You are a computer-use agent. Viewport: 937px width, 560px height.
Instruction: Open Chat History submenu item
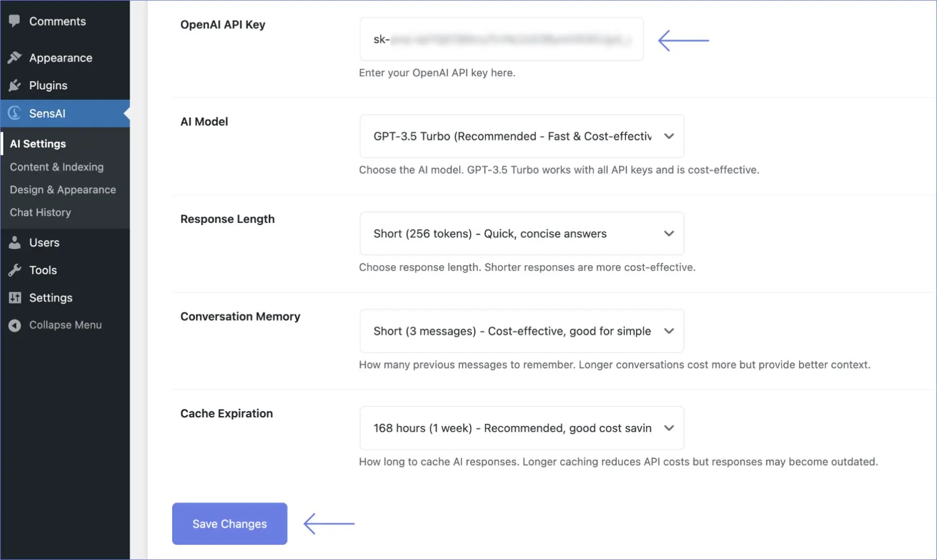40,212
